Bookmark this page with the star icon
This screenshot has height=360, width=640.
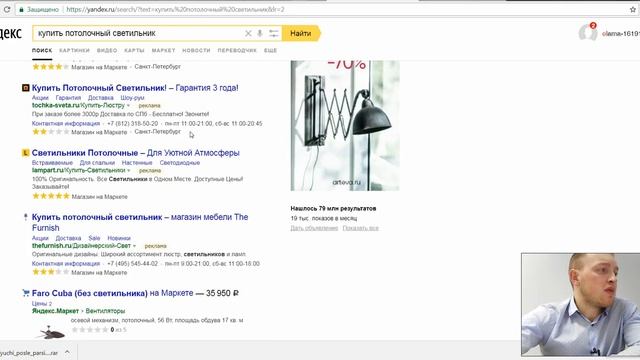pos(632,9)
